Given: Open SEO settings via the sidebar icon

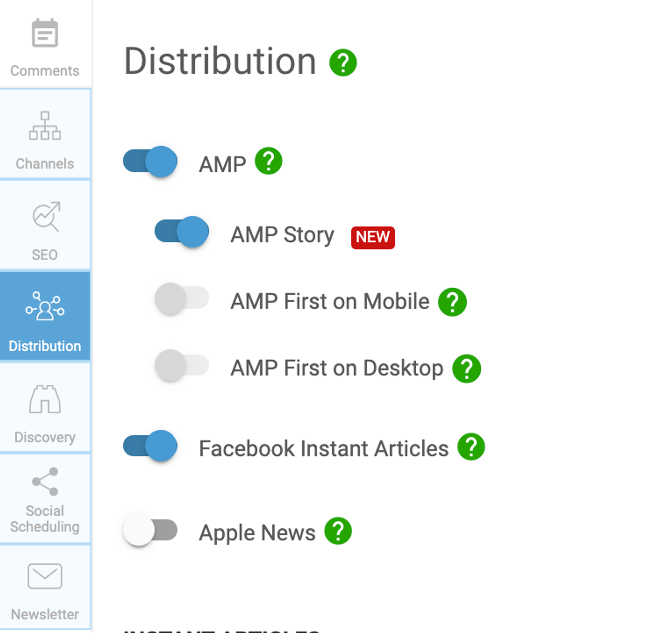Looking at the screenshot, I should point(45,226).
